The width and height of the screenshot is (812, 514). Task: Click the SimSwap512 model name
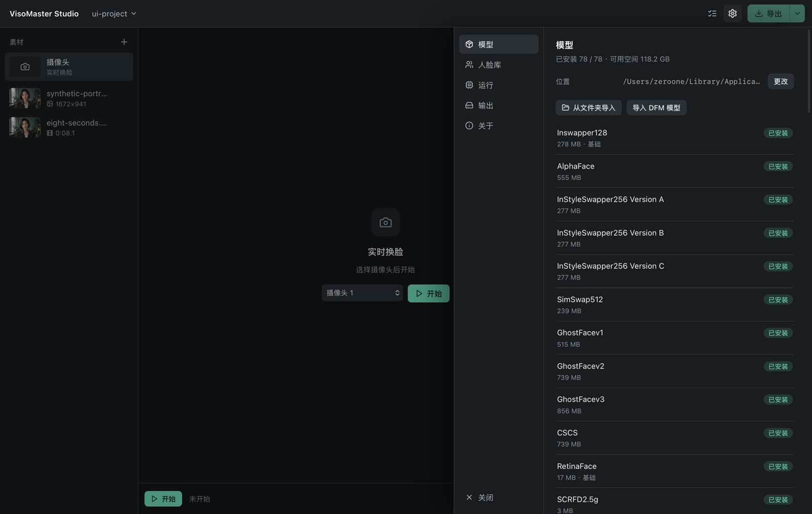pyautogui.click(x=580, y=299)
